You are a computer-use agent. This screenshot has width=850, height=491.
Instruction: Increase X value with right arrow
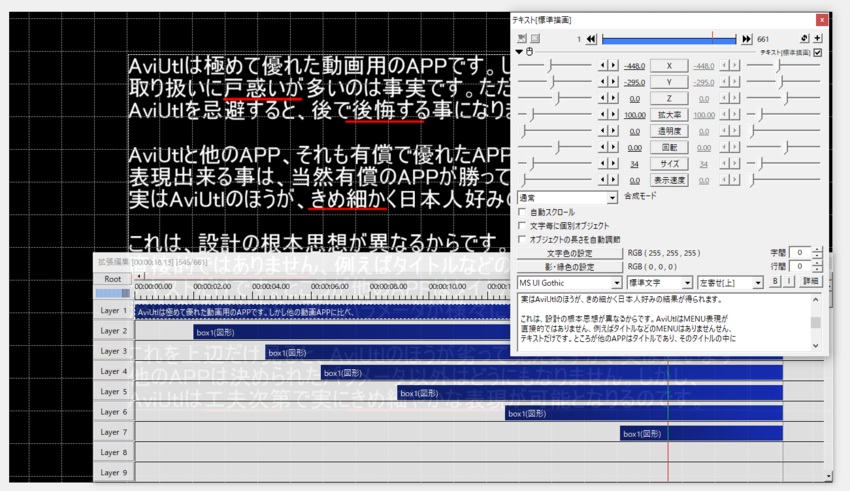[x=613, y=66]
